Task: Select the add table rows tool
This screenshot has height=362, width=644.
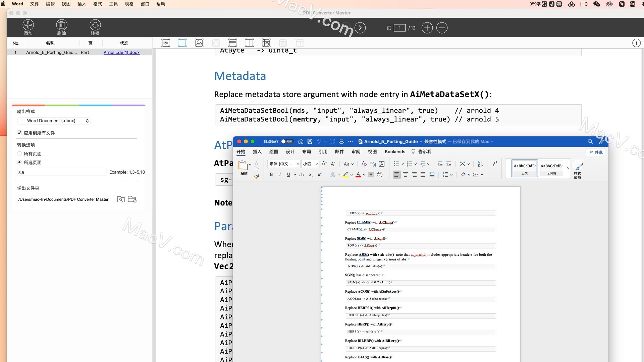Action: [x=233, y=43]
